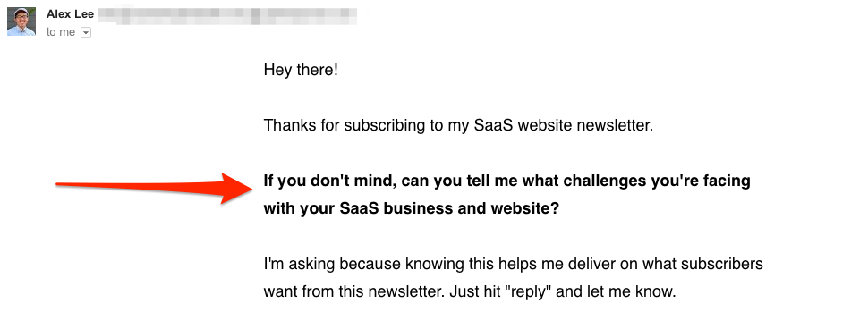Click the blurred sender email address
The image size is (868, 329).
click(227, 15)
